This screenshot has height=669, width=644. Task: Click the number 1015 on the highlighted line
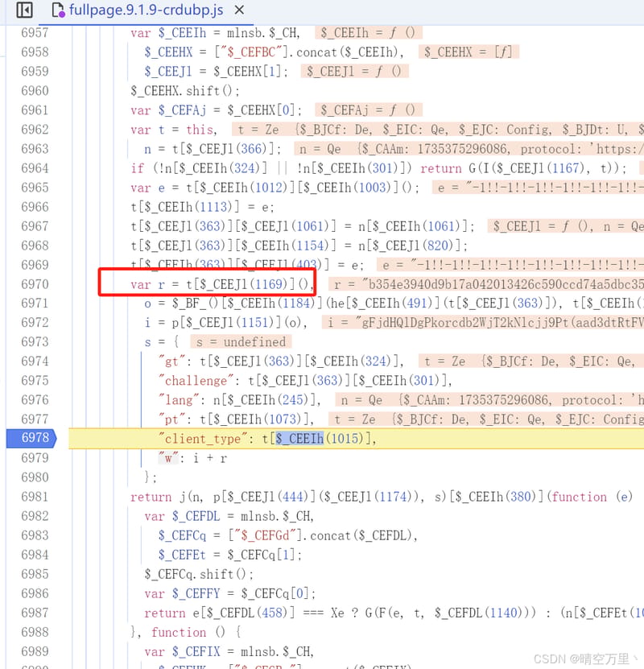click(x=345, y=438)
